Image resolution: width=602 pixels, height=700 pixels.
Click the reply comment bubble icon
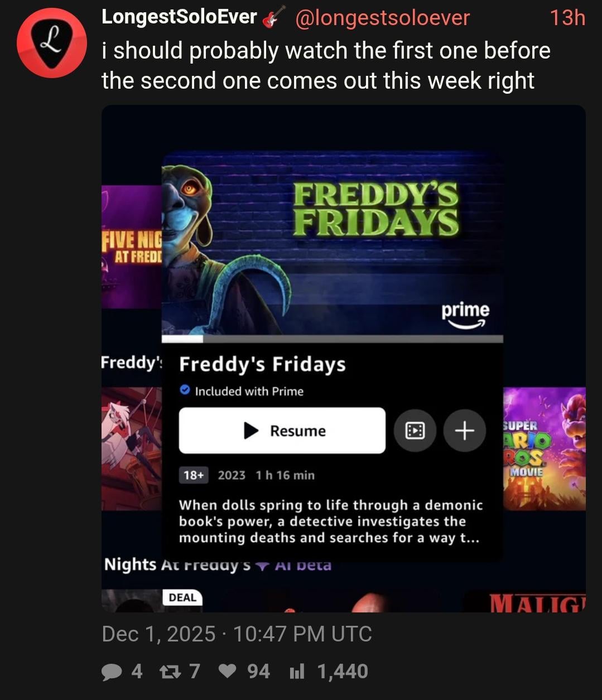click(112, 672)
